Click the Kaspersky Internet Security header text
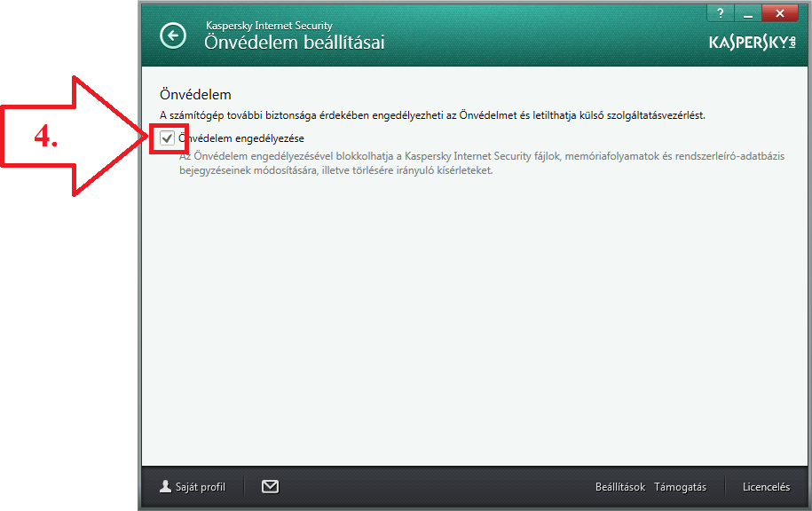 (269, 26)
